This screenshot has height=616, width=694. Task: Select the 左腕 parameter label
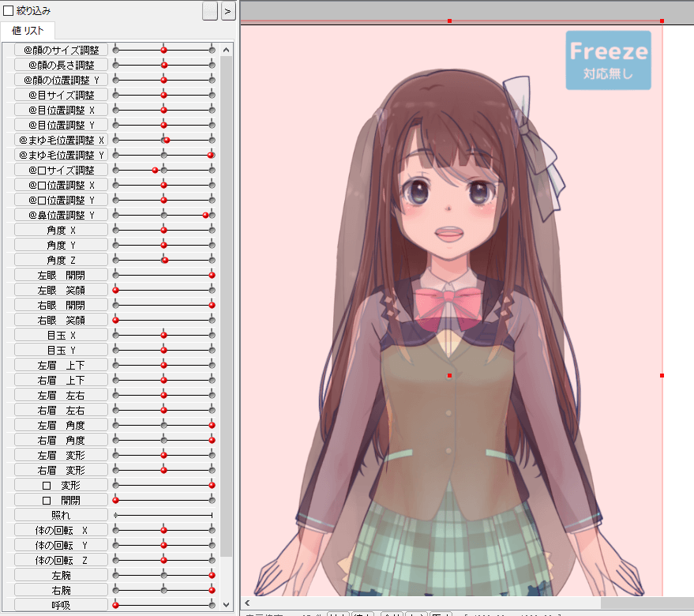61,575
